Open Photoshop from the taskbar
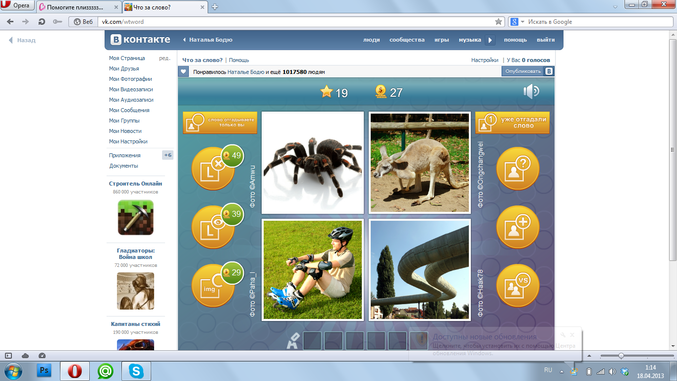Screen dimensions: 677x381 pos(44,371)
